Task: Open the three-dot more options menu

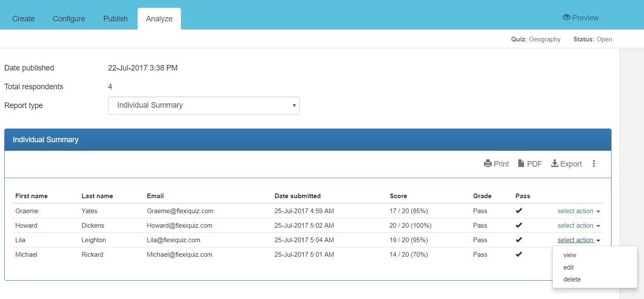Action: 594,164
